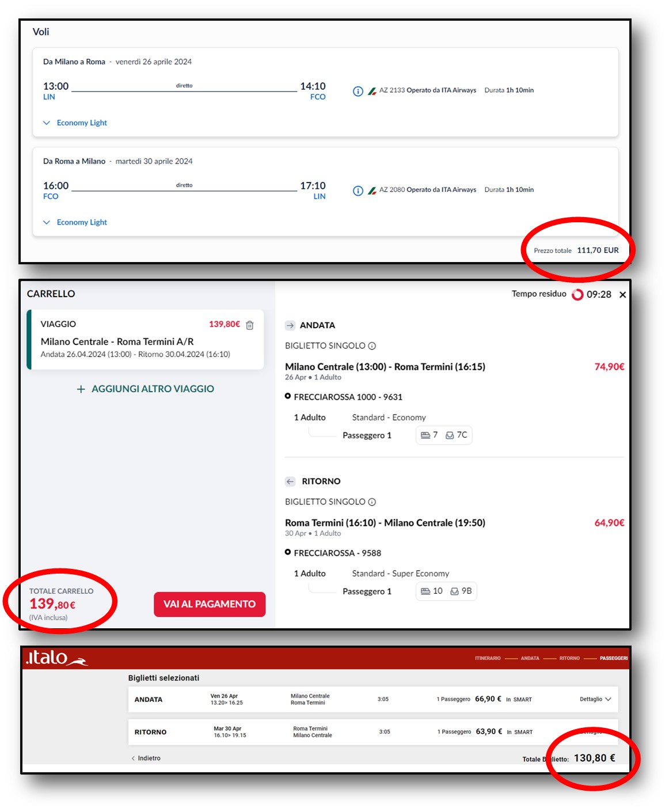Click Prezzo totale 111,70 EUR
The width and height of the screenshot is (669, 812).
pos(576,251)
